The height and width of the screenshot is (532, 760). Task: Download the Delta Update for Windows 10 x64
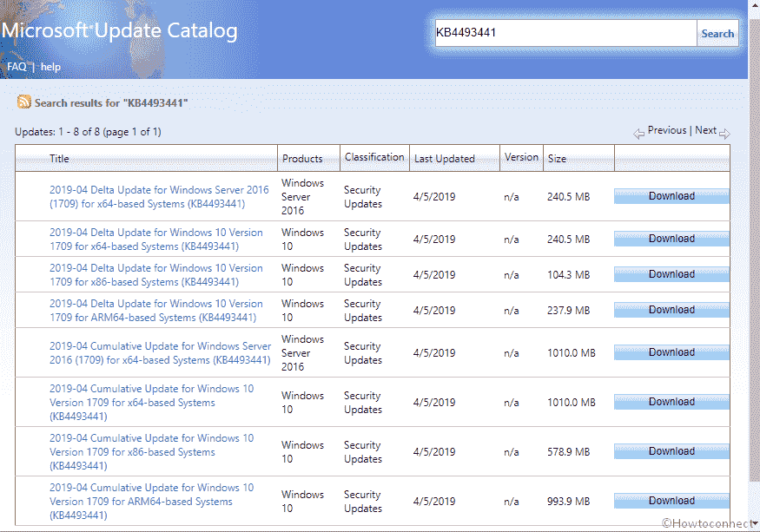(x=671, y=239)
